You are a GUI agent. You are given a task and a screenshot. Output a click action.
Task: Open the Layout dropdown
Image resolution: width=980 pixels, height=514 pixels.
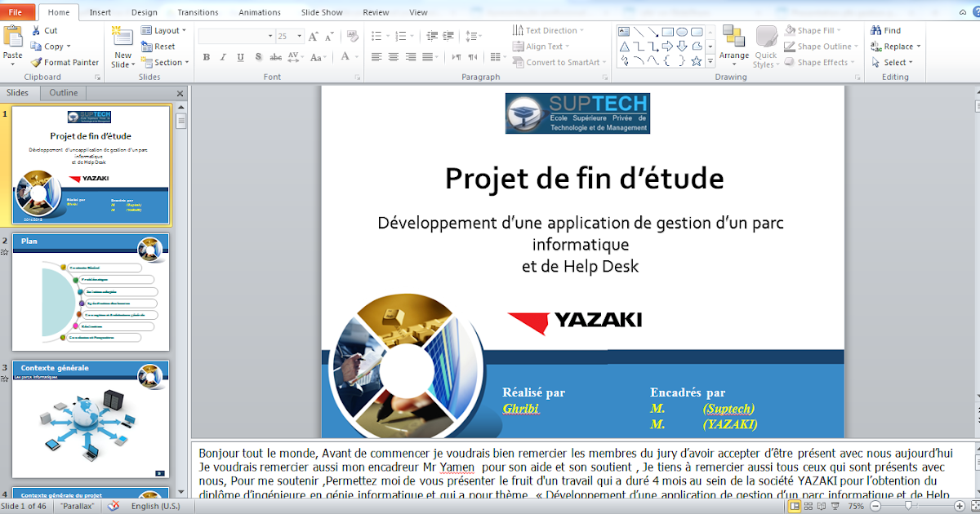point(164,30)
